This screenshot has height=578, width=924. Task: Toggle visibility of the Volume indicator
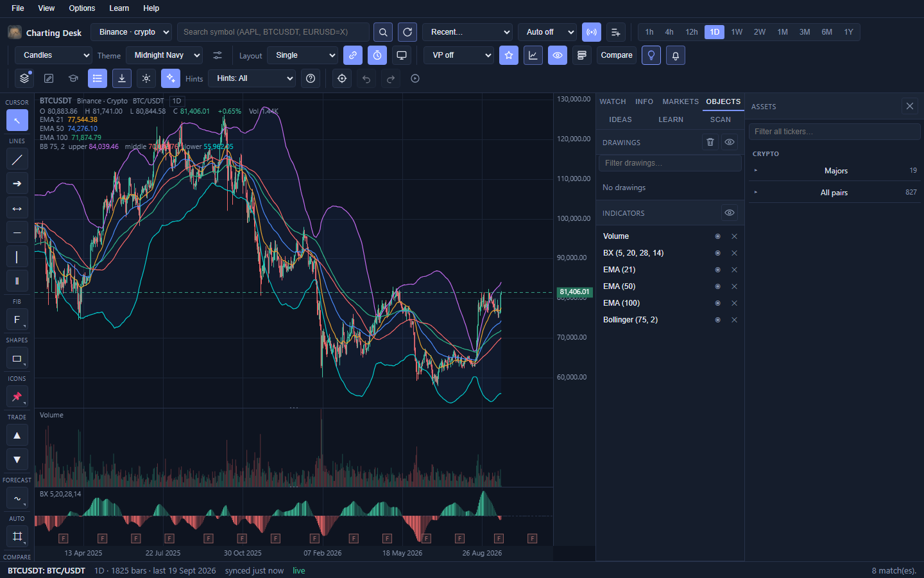[718, 236]
